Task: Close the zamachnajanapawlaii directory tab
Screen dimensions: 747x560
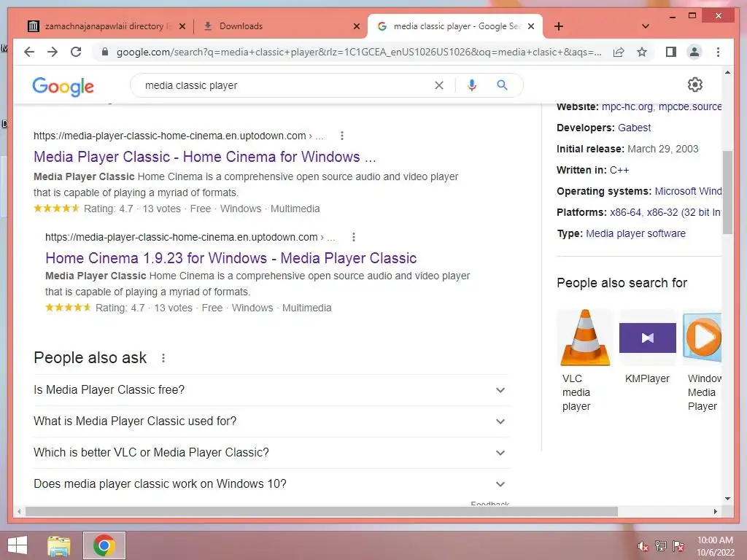Action: coord(182,26)
